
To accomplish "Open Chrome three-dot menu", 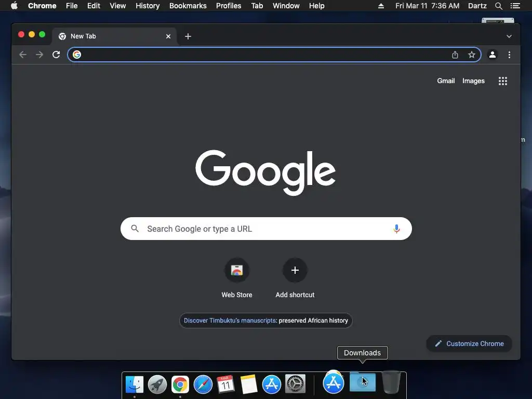I will click(509, 55).
